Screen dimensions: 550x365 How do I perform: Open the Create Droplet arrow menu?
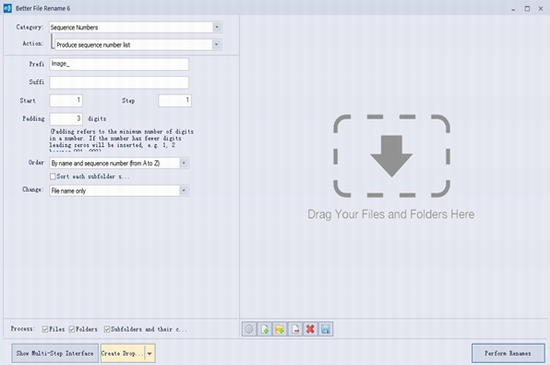pyautogui.click(x=150, y=353)
